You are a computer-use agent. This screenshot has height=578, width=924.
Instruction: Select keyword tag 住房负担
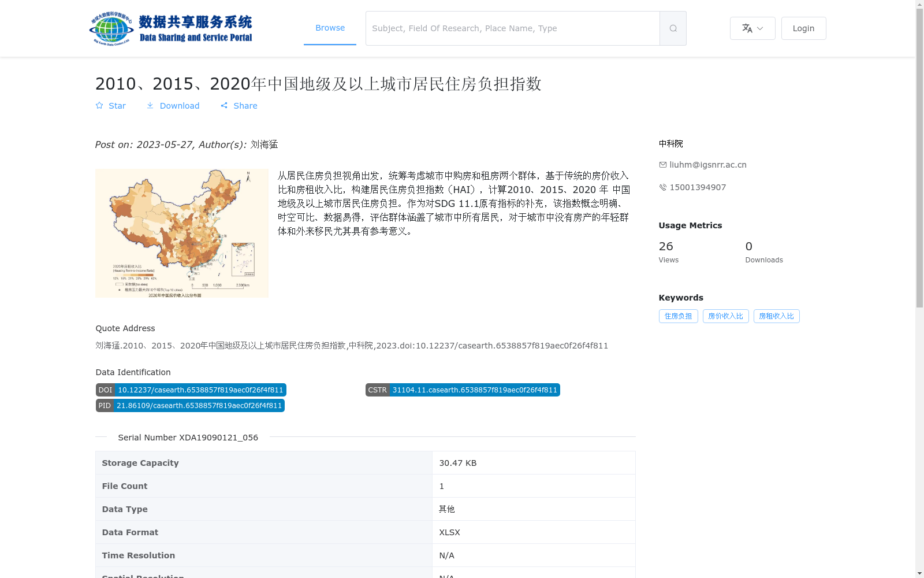[x=678, y=316]
